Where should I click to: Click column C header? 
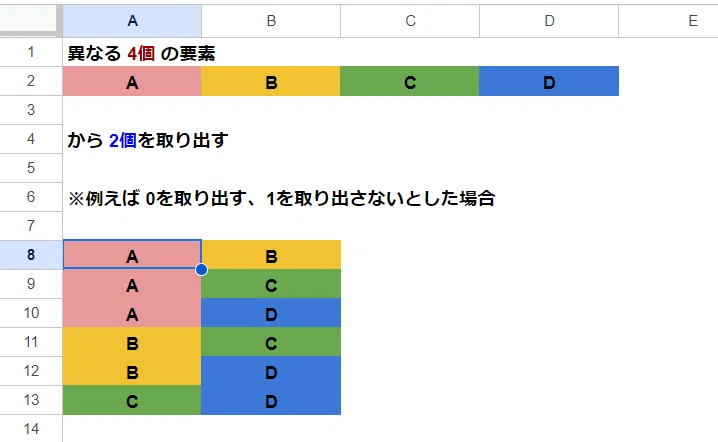[410, 21]
